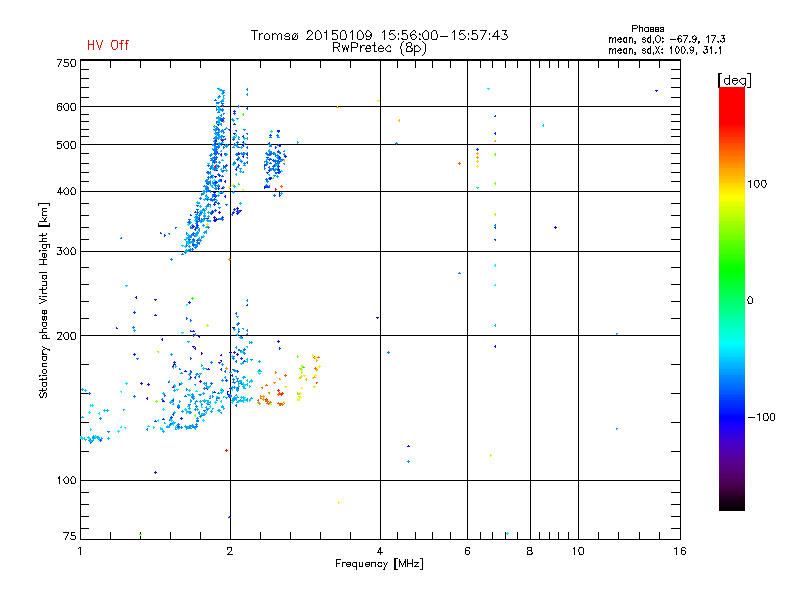Click the RwPretec (8p) subtitle
800x600 pixels.
(x=379, y=48)
